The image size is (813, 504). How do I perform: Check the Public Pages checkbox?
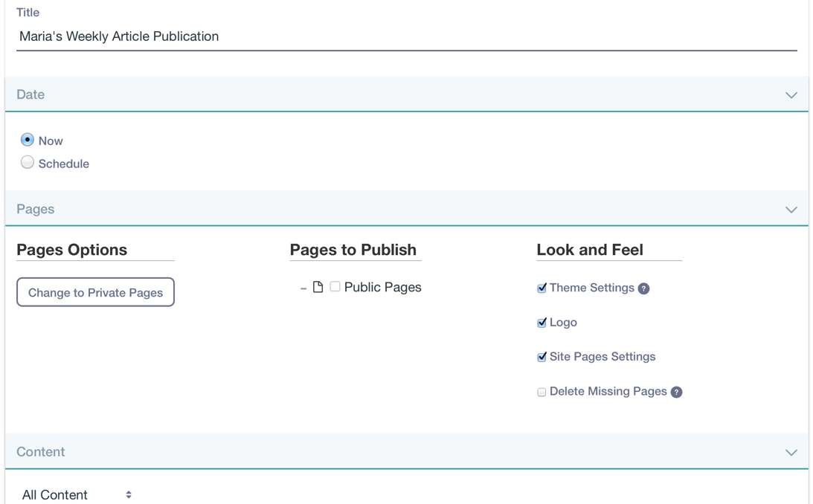[x=335, y=286]
